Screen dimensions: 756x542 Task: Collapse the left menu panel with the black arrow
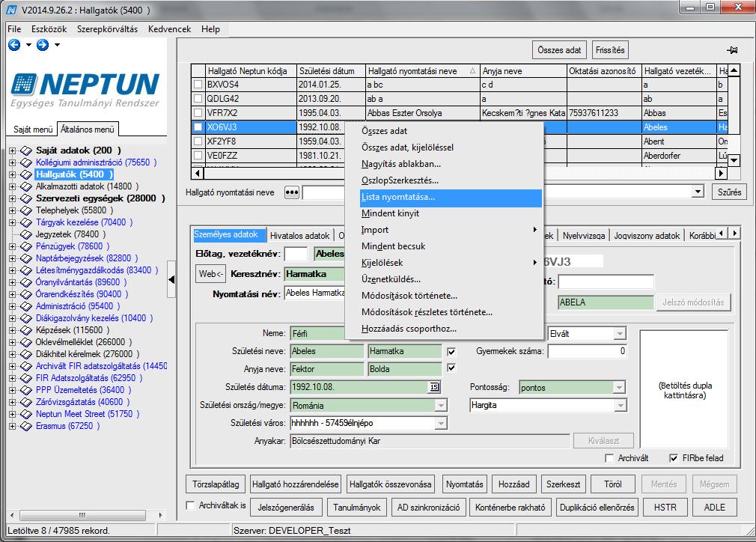click(171, 280)
